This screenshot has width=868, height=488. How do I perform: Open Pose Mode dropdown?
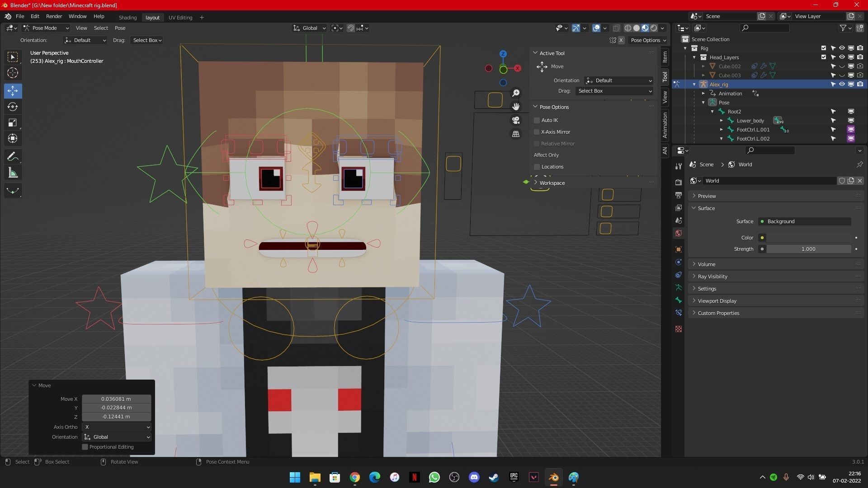(x=46, y=28)
